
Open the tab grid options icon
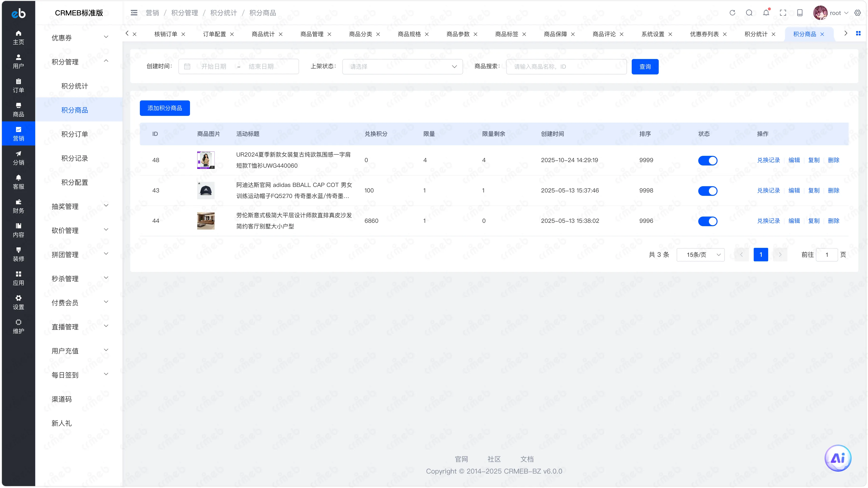(x=858, y=33)
